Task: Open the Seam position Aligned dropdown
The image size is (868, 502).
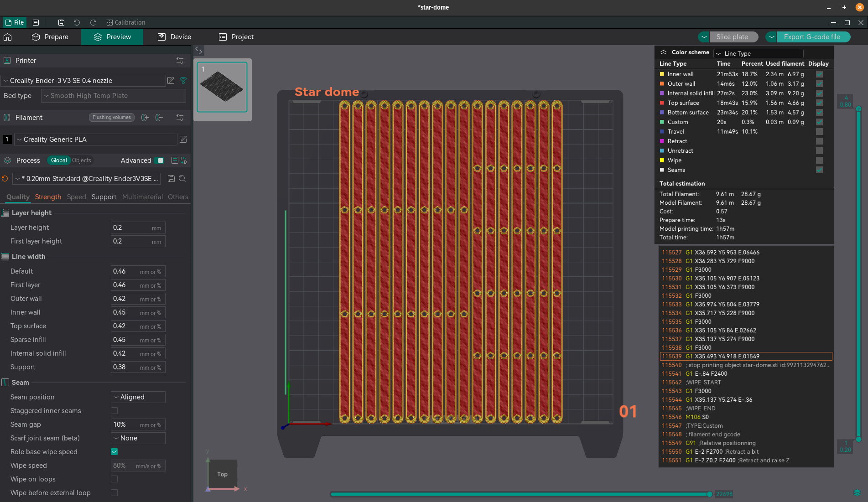Action: coord(138,397)
